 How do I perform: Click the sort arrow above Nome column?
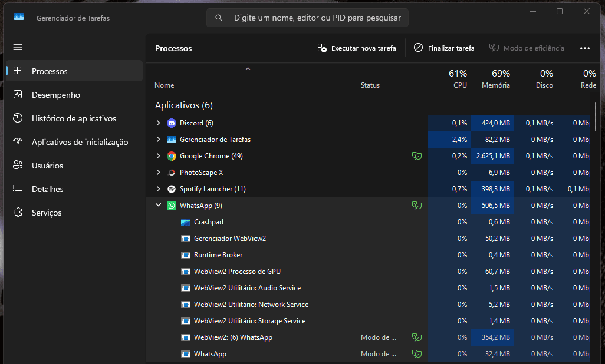coord(248,69)
